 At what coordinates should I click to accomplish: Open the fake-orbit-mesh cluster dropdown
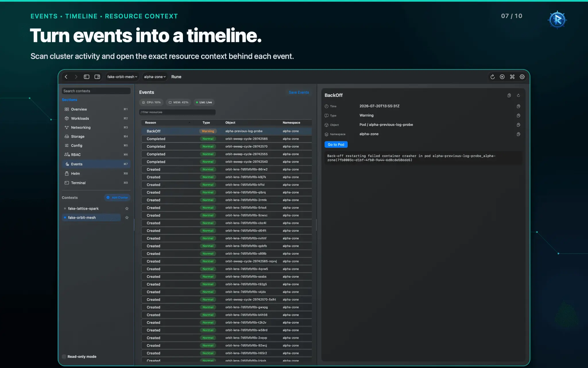coord(122,77)
